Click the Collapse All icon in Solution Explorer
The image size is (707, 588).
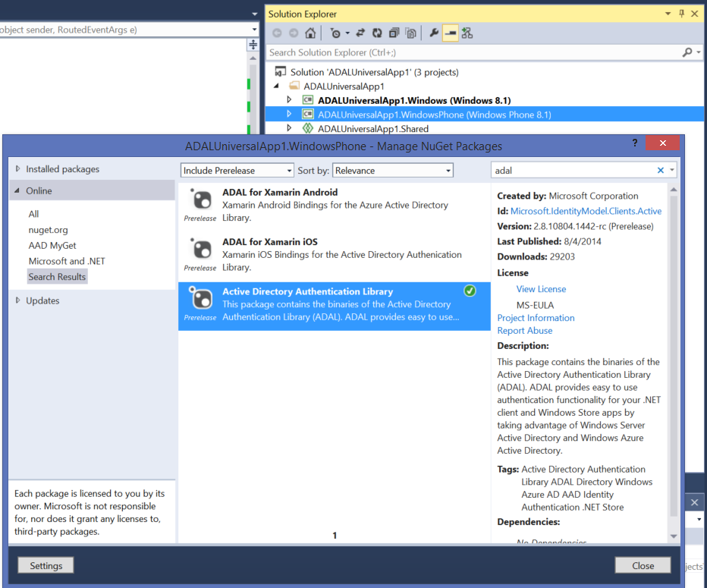(x=394, y=33)
